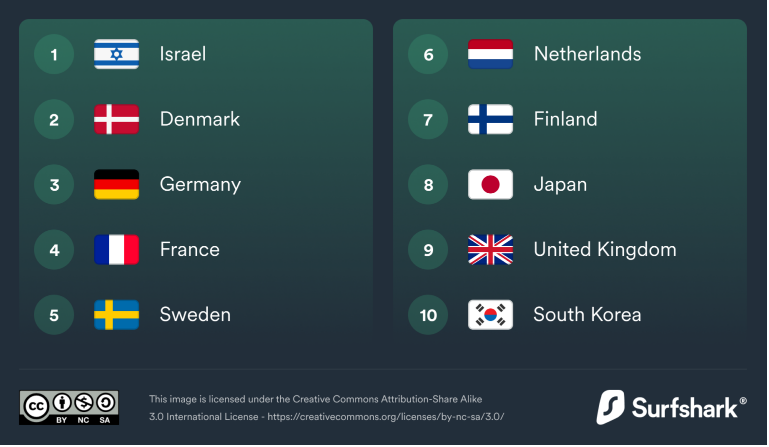Click the France tricolor flag
769x447 pixels.
[116, 250]
